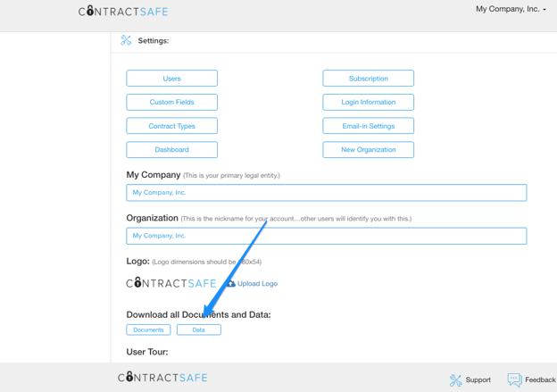This screenshot has height=392, width=557.
Task: Go to Contract Types
Action: (x=171, y=126)
